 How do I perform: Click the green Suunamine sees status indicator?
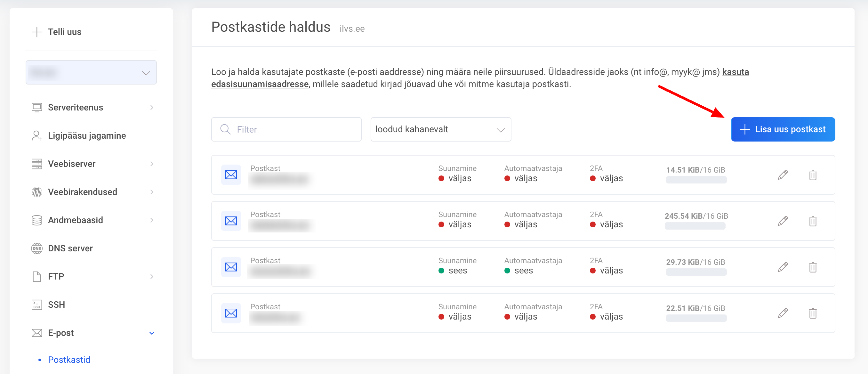pos(441,271)
